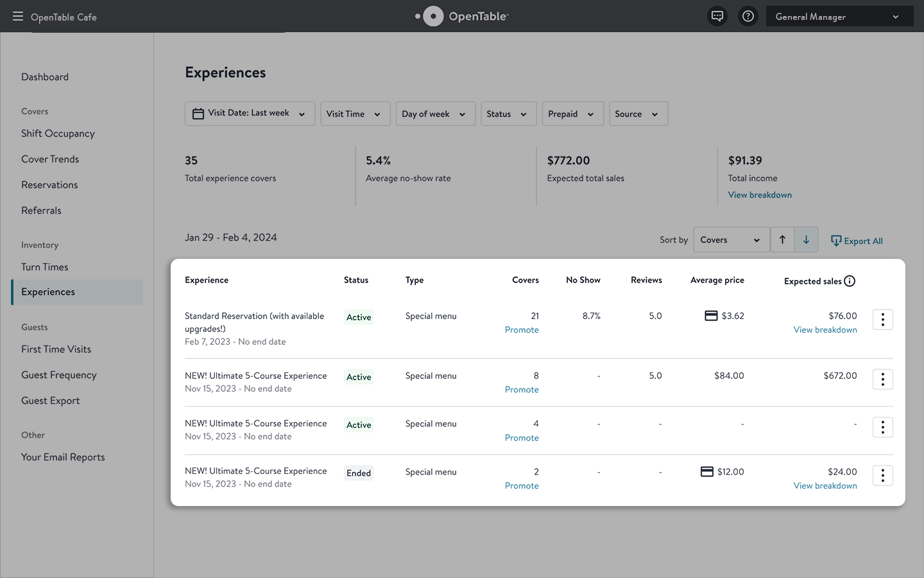This screenshot has width=924, height=578.
Task: Click the 8.7% no show value
Action: pyautogui.click(x=592, y=316)
